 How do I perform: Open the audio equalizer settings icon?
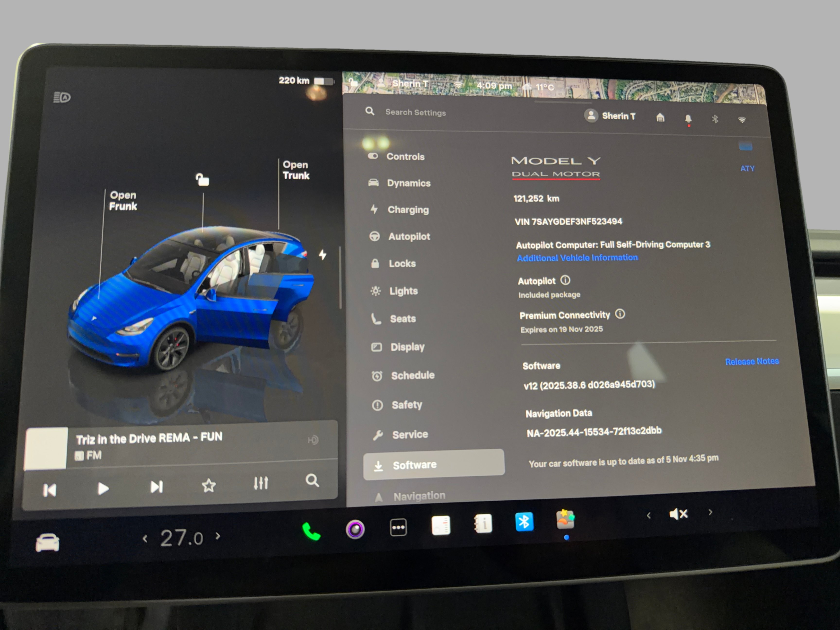pos(261,483)
